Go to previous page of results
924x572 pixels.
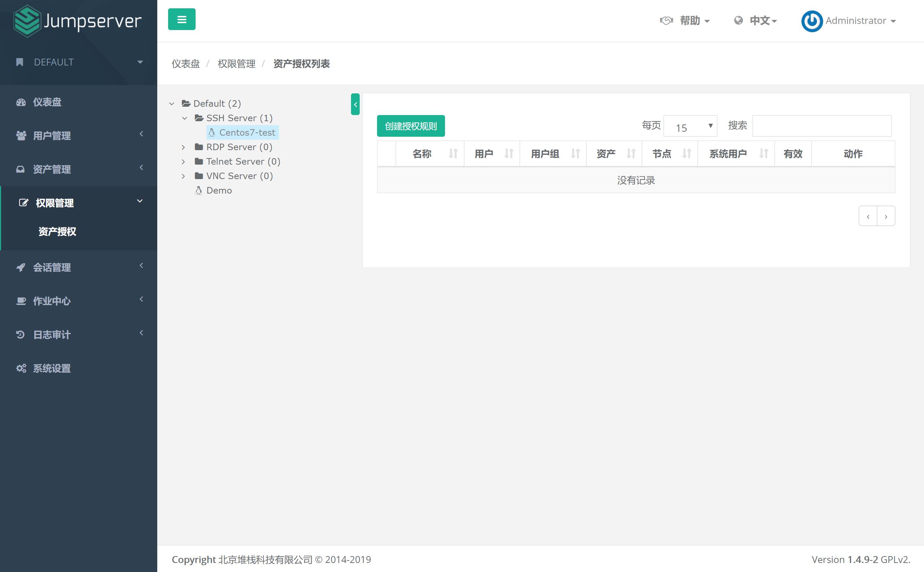(868, 216)
